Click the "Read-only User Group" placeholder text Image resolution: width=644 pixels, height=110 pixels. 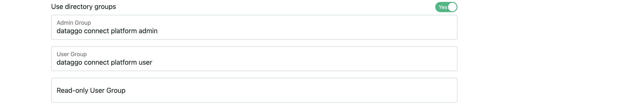pyautogui.click(x=91, y=90)
